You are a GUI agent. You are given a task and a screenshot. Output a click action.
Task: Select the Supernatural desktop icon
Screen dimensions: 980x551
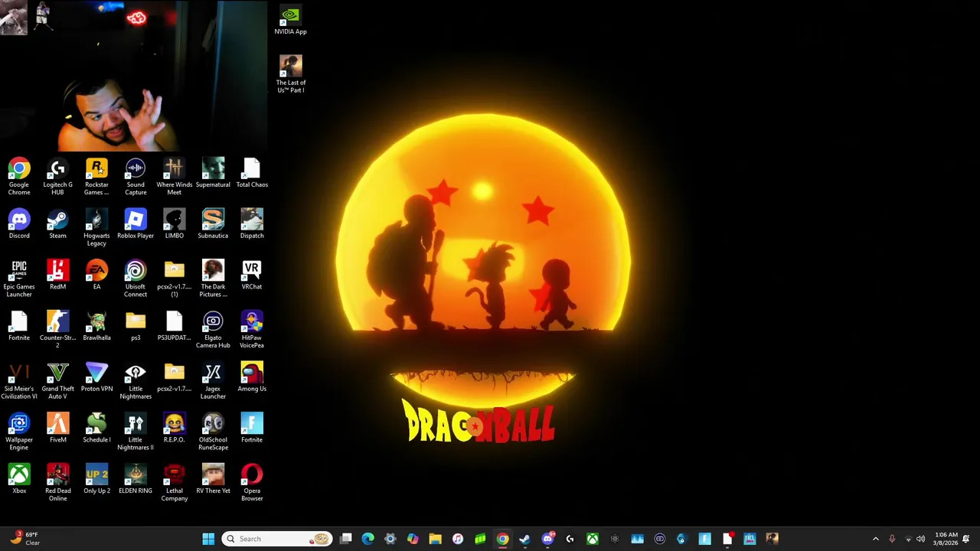213,172
